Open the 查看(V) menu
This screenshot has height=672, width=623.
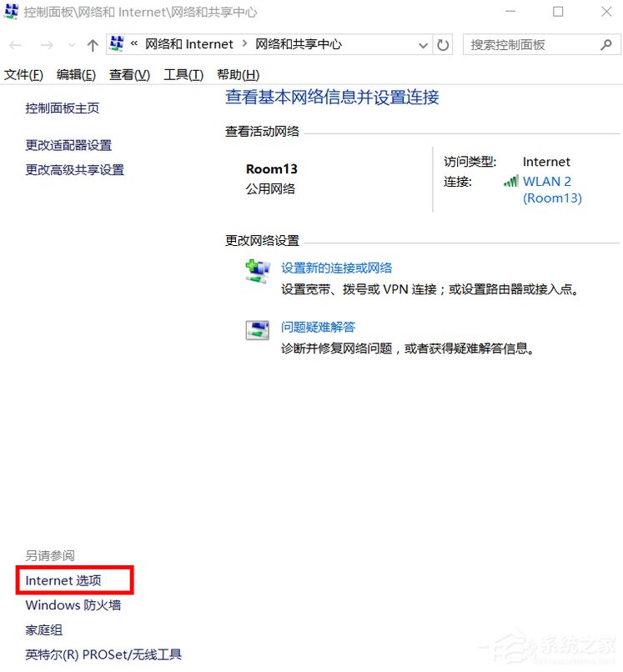coord(129,75)
